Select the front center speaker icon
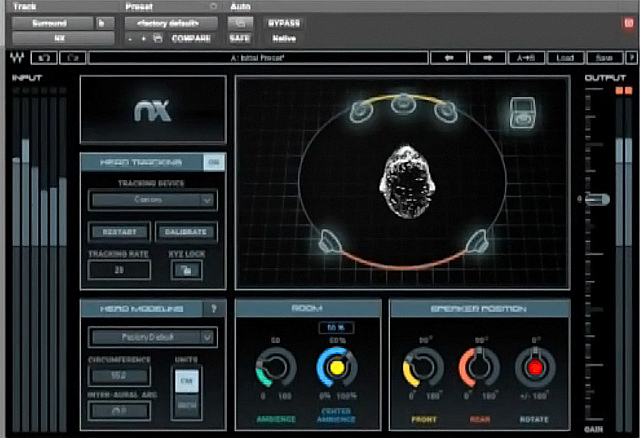Viewport: 640px width, 438px height. (402, 103)
